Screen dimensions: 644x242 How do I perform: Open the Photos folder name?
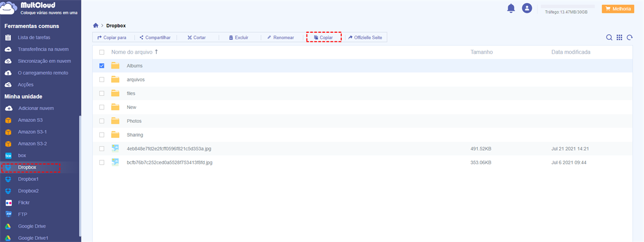(134, 121)
